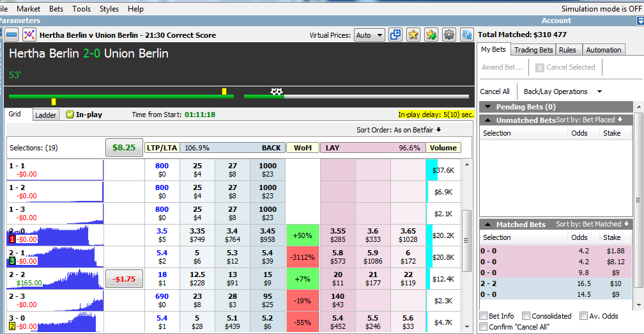Viewport: 644px width, 334px height.
Task: Switch to the Trading Bets tab
Action: click(533, 50)
